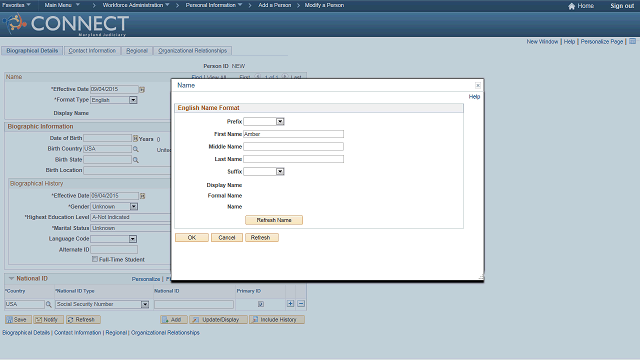The height and width of the screenshot is (360, 640).
Task: Open calendar picker for Name Effective Date
Action: 142,89
